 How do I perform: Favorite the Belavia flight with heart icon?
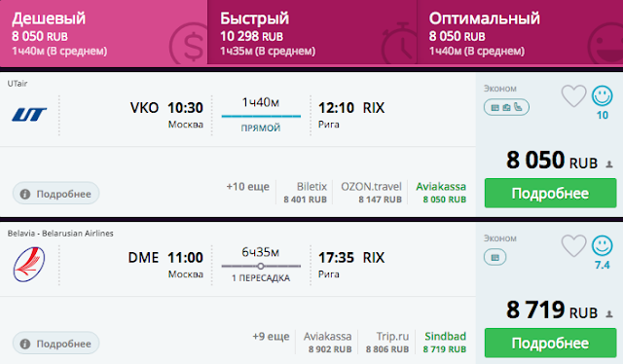click(573, 246)
